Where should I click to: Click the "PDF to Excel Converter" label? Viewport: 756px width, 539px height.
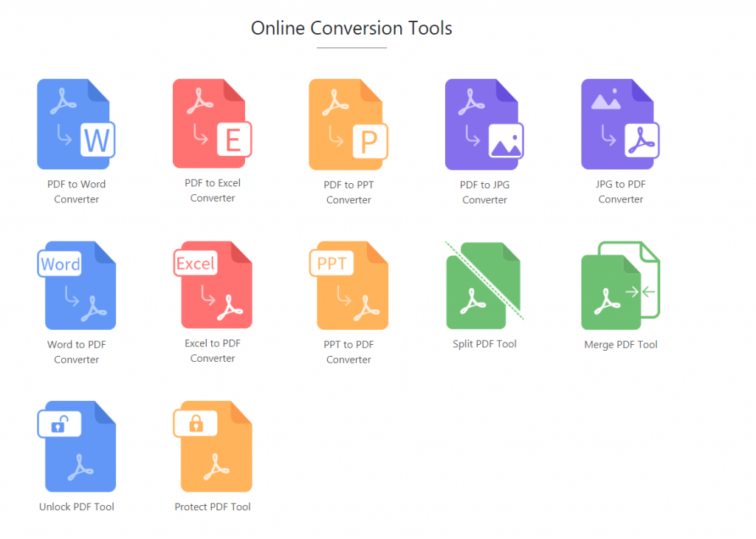tap(213, 190)
